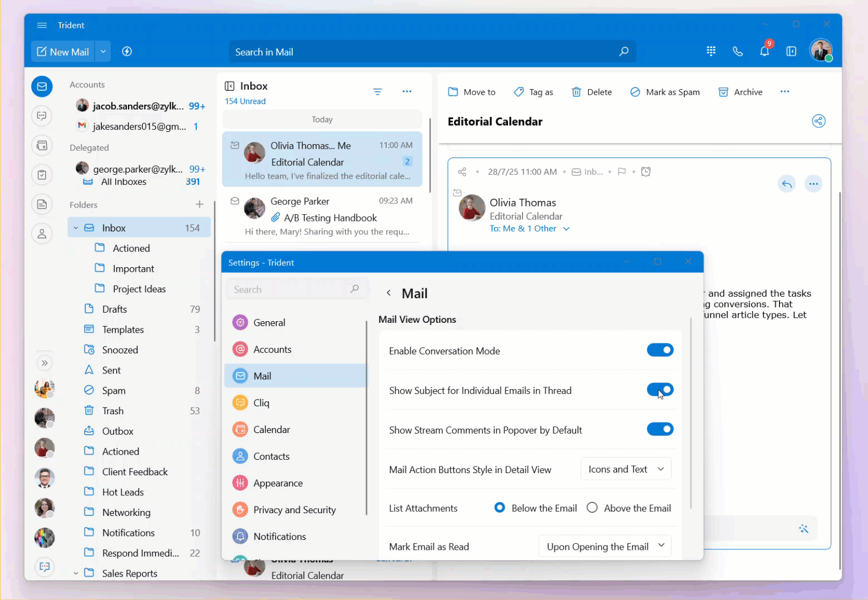This screenshot has height=600, width=868.
Task: Open General settings category
Action: (295, 322)
